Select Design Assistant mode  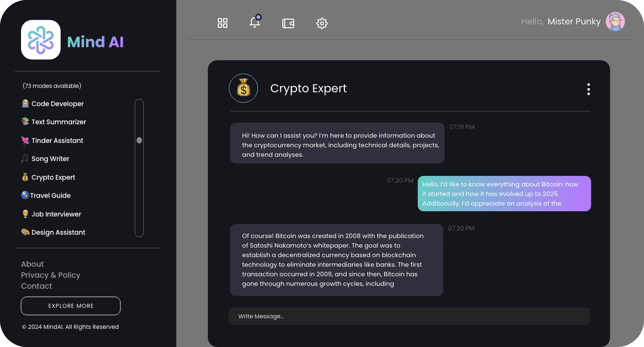(x=53, y=232)
